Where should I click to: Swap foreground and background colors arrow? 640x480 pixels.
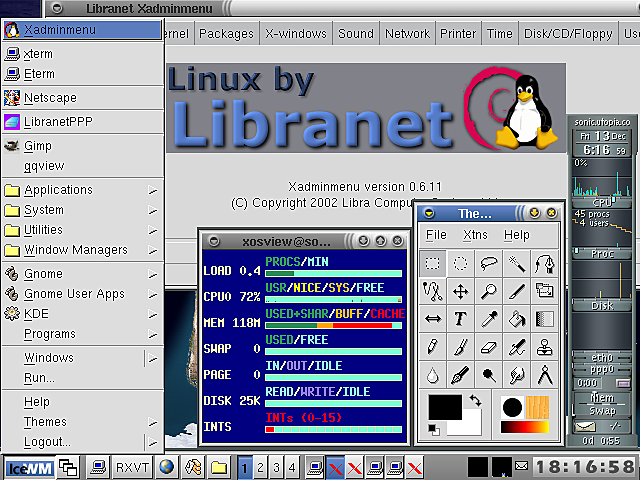click(475, 400)
